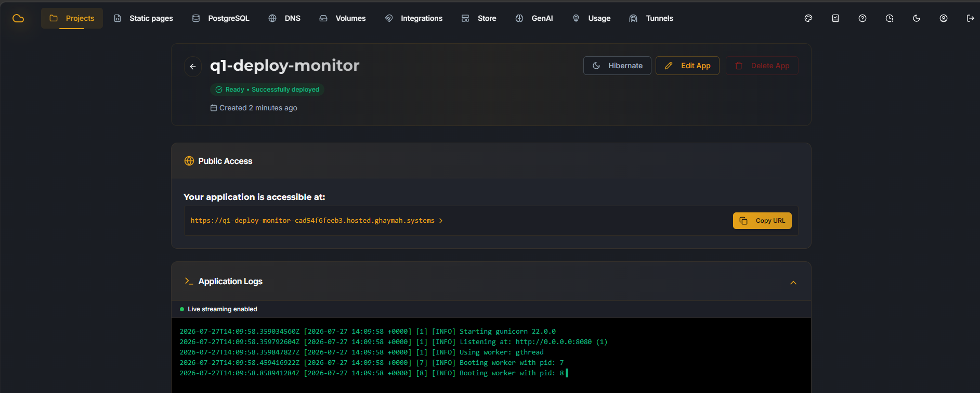Click the Application Logs heading text
Screen dimensions: 980x393
(230, 282)
